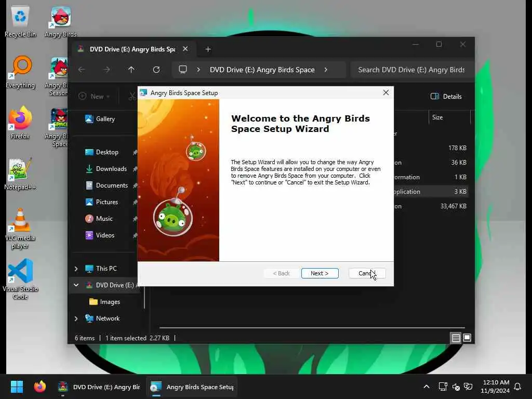The image size is (532, 399).
Task: Open Videos in the navigation pane
Action: tap(100, 235)
